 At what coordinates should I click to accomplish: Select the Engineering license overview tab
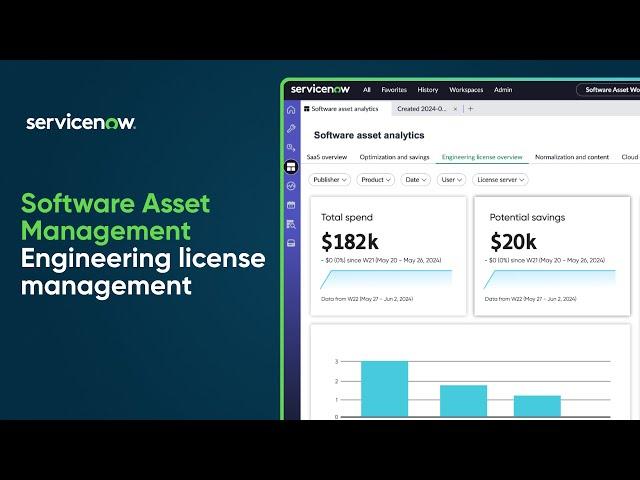click(482, 157)
